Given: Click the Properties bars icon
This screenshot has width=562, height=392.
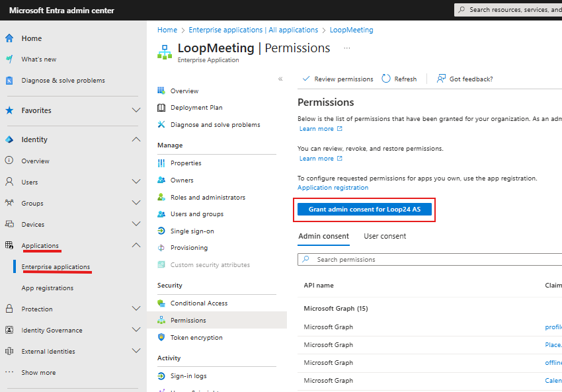Looking at the screenshot, I should point(161,163).
